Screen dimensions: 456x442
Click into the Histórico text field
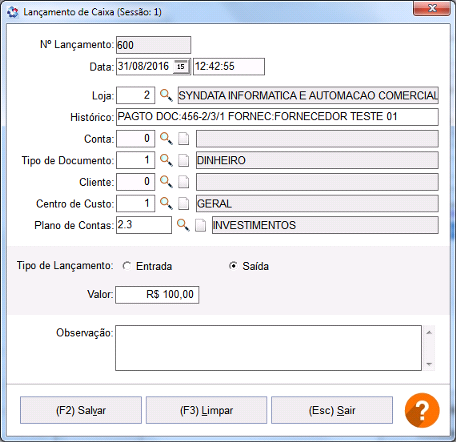coord(277,117)
